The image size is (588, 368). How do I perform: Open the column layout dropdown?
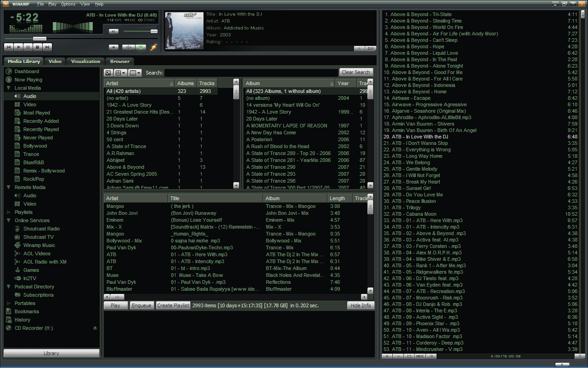(x=135, y=73)
